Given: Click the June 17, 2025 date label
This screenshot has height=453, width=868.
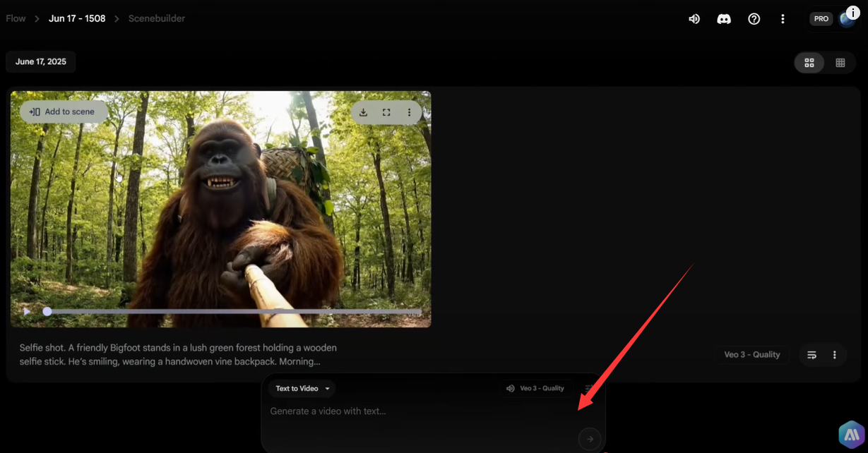Looking at the screenshot, I should [41, 62].
